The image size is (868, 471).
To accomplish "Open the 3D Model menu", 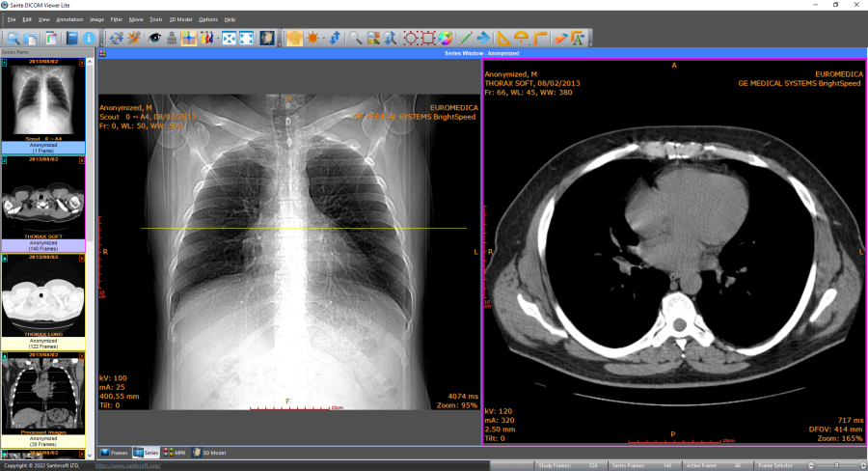I will click(x=179, y=19).
